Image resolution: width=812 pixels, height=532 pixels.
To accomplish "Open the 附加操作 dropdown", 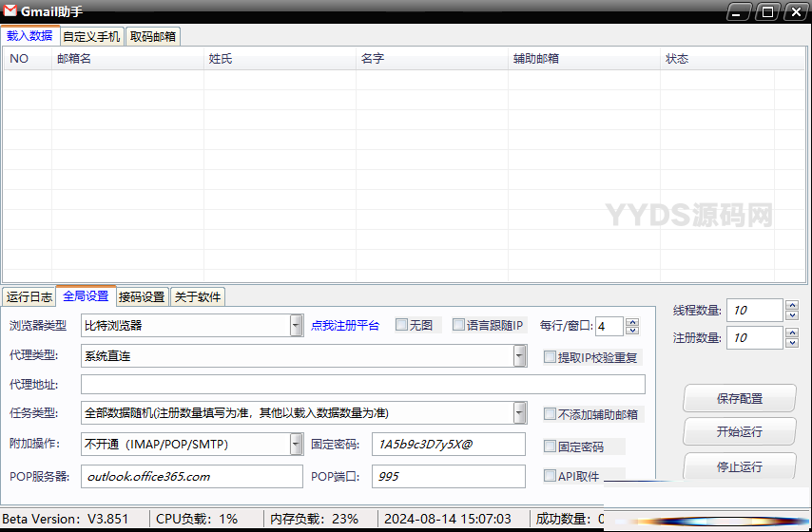I will point(296,444).
